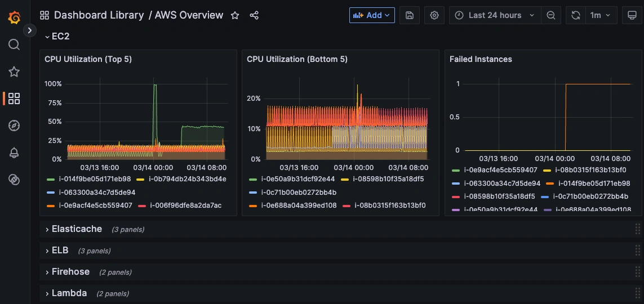Select i-0e9acf4e5cb559407 in the Failed Instances legend
The width and height of the screenshot is (644, 304).
(x=500, y=170)
